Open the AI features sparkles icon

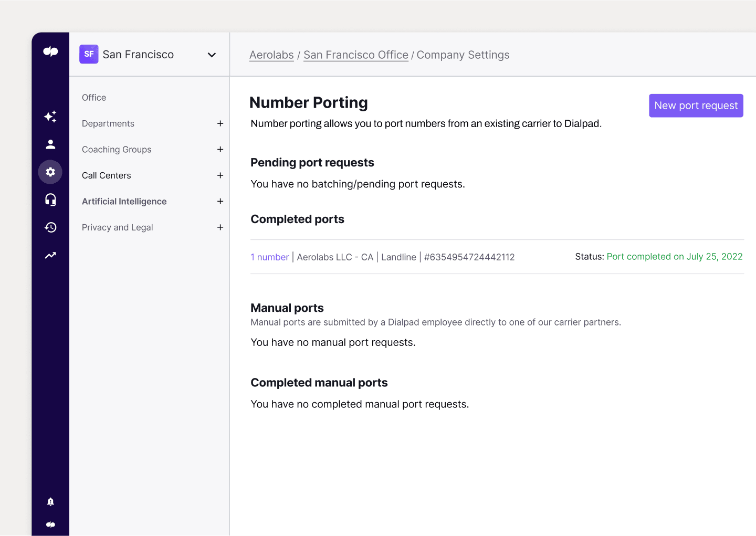click(50, 117)
